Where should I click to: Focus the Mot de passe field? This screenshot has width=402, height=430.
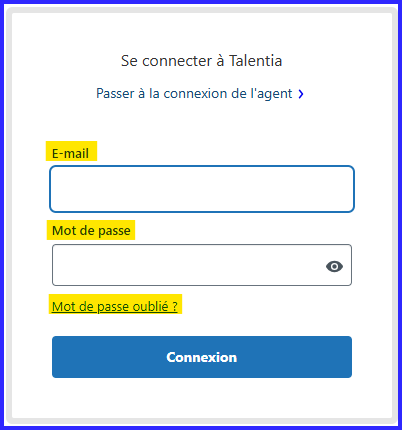tap(202, 265)
